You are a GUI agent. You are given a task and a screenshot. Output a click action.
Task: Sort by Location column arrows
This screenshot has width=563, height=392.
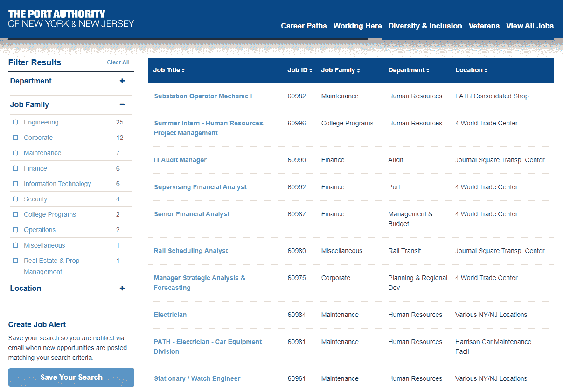[x=486, y=70]
